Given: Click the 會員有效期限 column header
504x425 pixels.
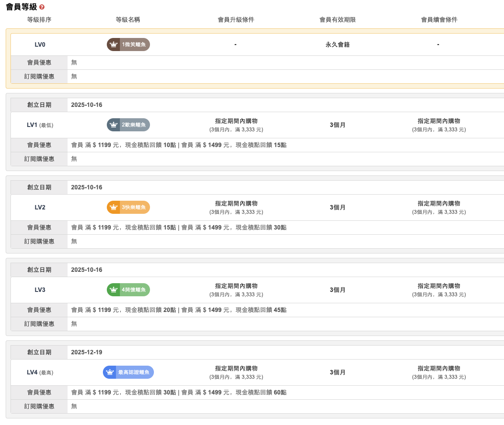Looking at the screenshot, I should point(337,20).
